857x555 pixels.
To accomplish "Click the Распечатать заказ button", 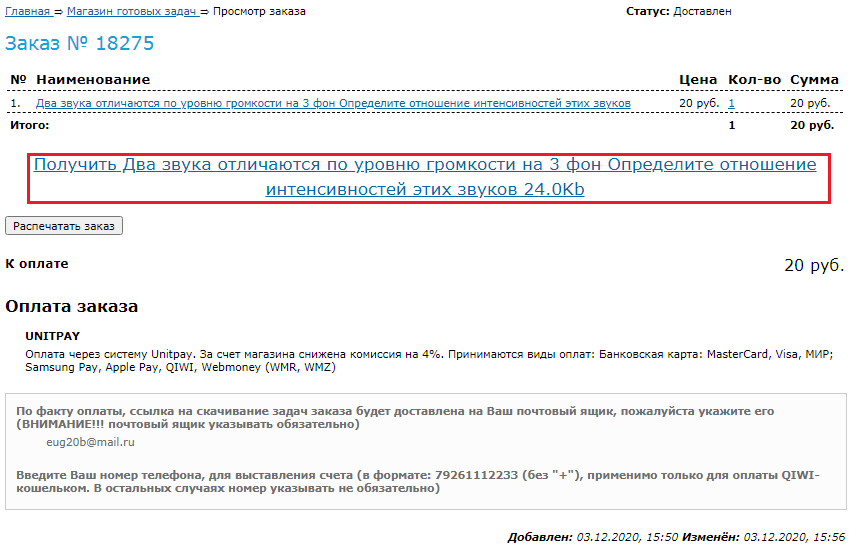I will (64, 226).
